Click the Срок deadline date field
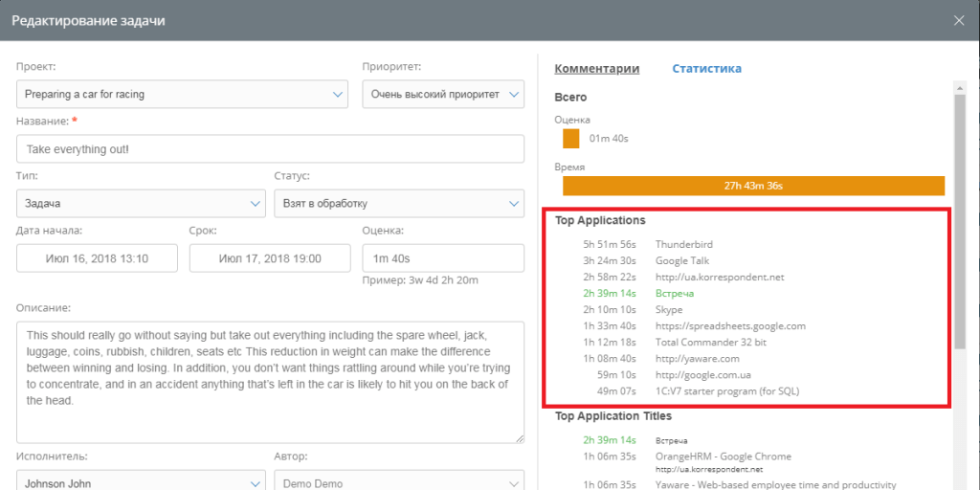 coord(270,258)
